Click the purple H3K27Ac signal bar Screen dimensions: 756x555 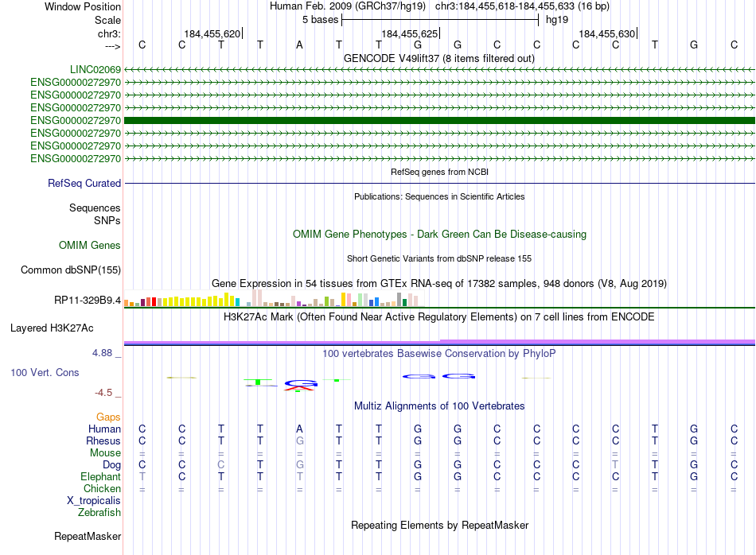pos(439,342)
